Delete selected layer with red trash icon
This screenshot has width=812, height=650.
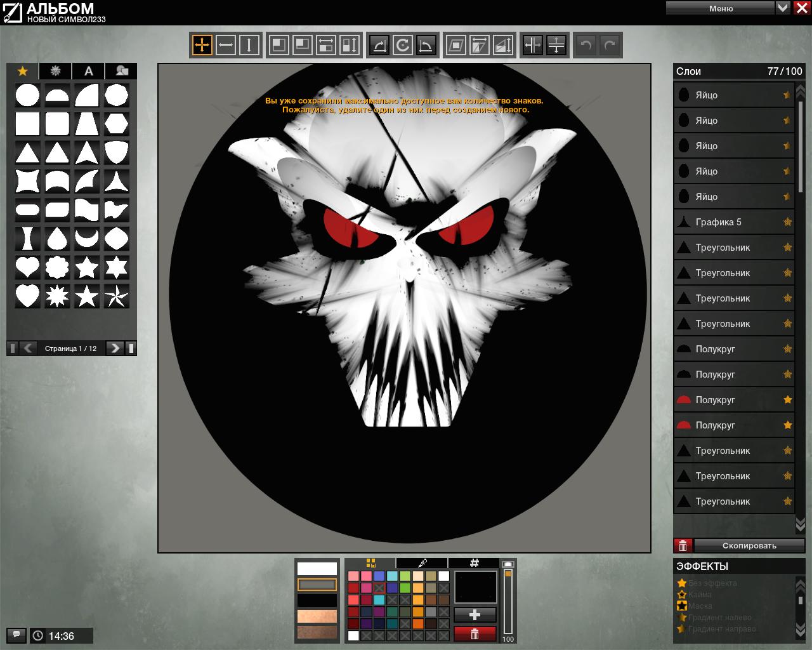[x=683, y=545]
